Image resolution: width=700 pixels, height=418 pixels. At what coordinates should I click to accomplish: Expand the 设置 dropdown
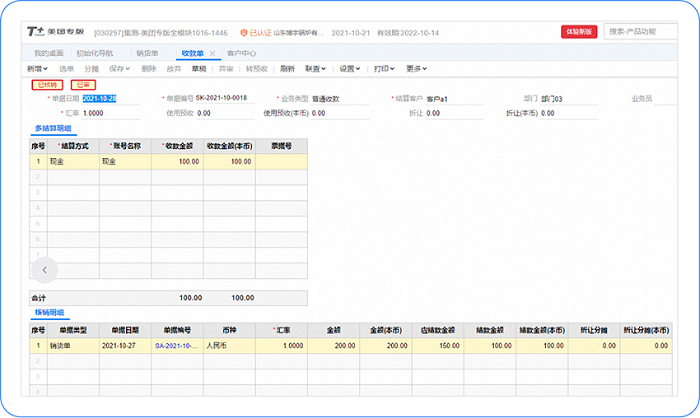point(350,69)
